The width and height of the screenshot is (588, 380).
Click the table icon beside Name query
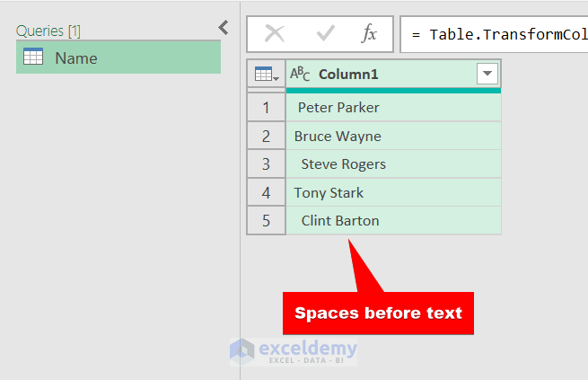[33, 57]
